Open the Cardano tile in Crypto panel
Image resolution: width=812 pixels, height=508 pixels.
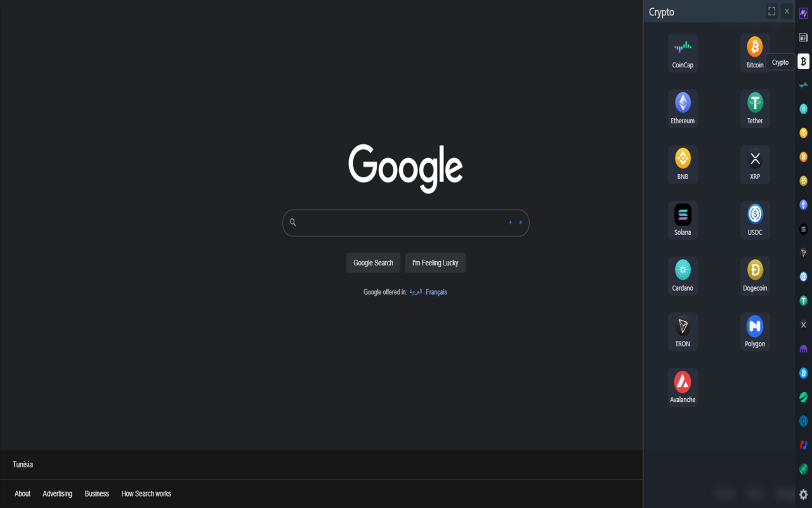(683, 276)
